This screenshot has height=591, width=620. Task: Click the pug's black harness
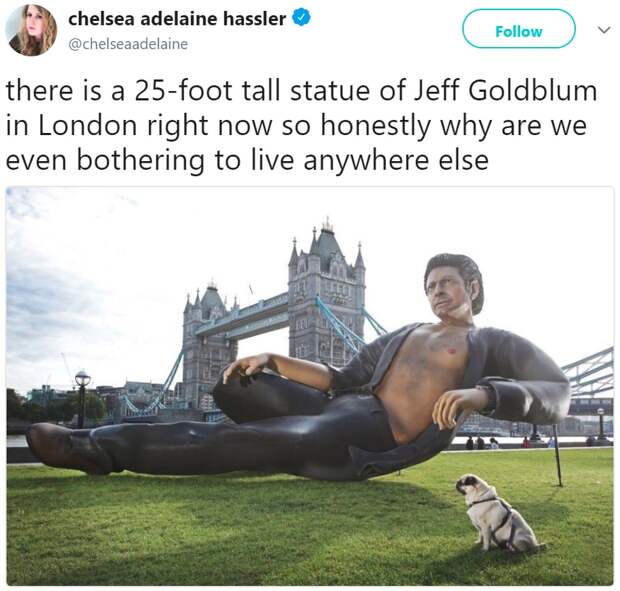click(496, 514)
